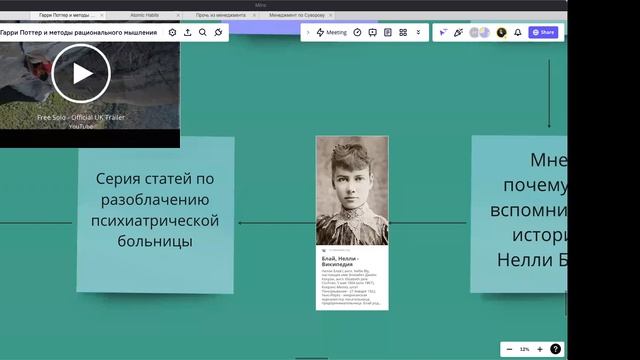This screenshot has width=640, height=360.
Task: Open the 'Блай, Нелли - Википедия' link title
Action: (340, 261)
